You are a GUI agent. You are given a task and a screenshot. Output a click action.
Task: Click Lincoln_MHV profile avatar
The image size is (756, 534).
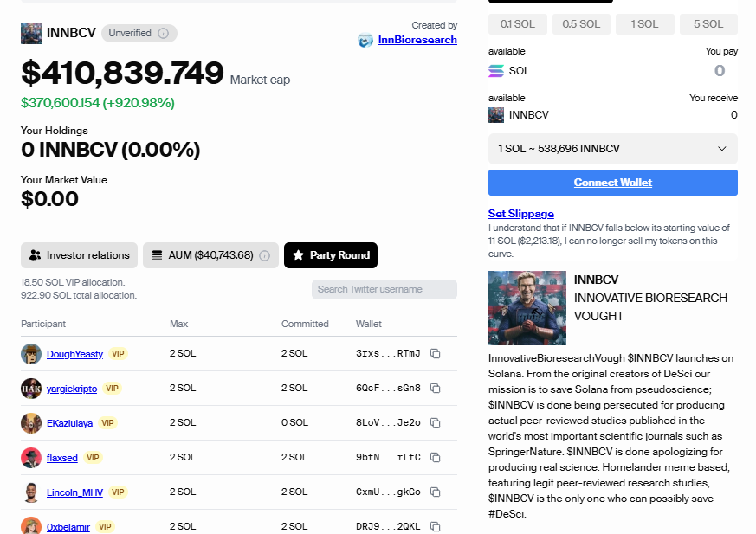tap(31, 492)
